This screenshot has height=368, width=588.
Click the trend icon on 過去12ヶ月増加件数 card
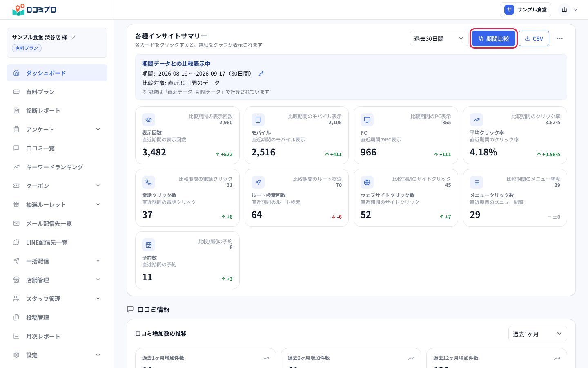click(x=557, y=358)
